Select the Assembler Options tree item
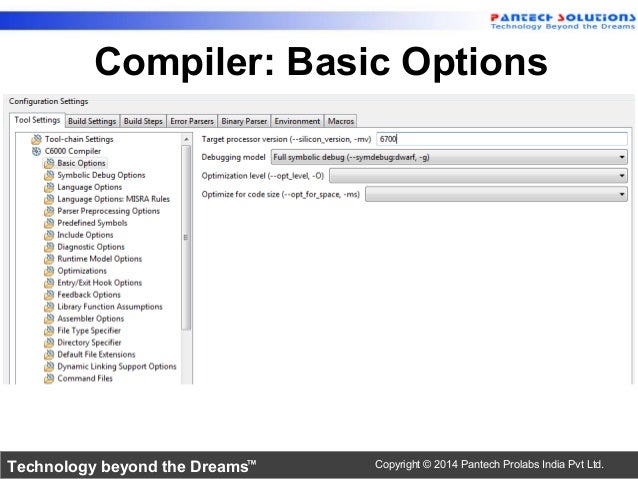This screenshot has width=638, height=479. [91, 319]
